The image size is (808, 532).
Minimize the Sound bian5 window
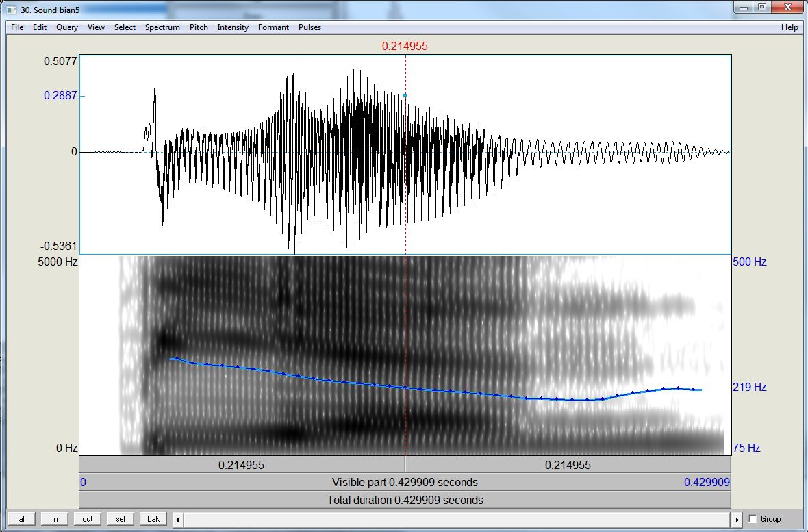743,8
